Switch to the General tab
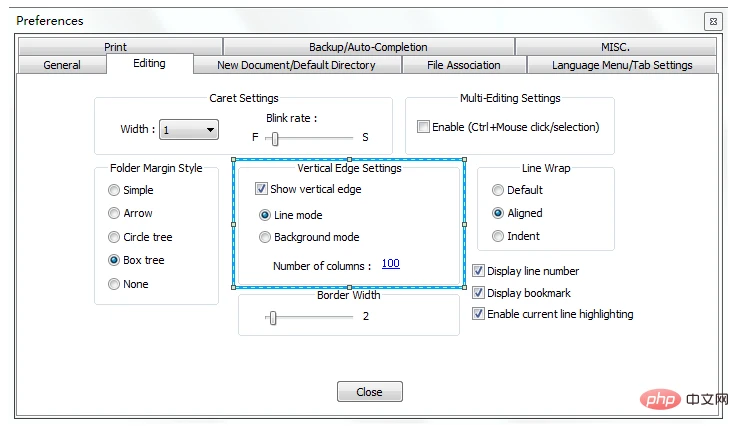Image resolution: width=739 pixels, height=432 pixels. point(62,65)
